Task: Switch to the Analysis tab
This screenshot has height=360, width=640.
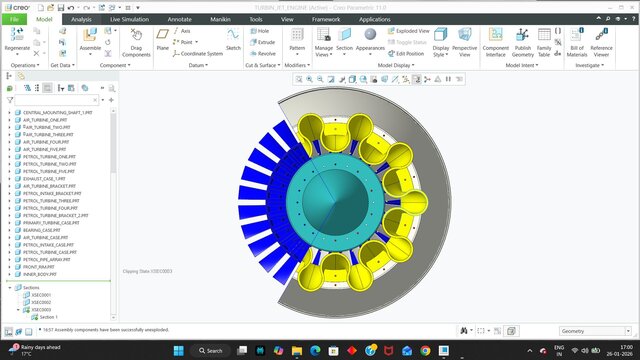Action: [x=81, y=19]
